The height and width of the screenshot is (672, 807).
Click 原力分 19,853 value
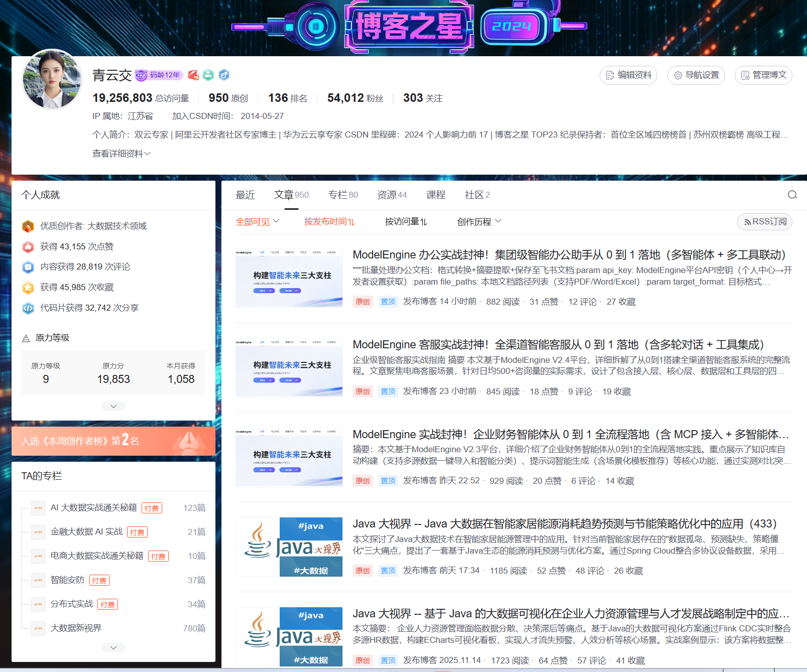[113, 379]
